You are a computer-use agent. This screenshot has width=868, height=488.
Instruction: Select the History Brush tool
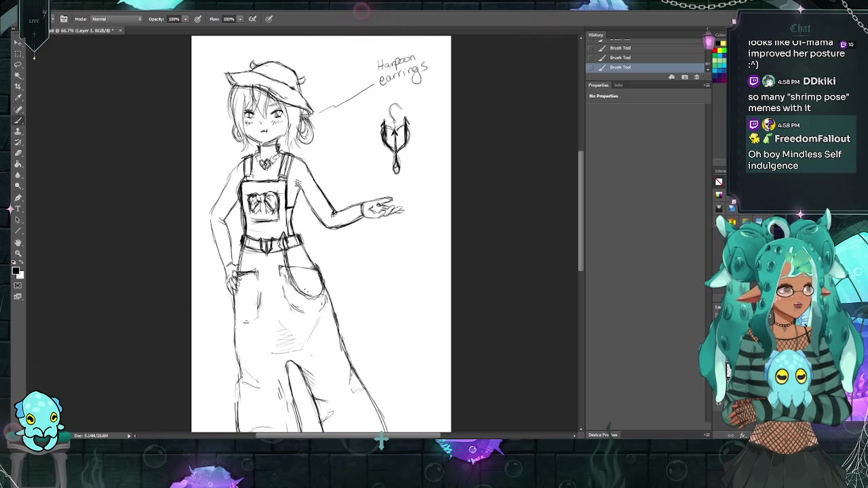click(18, 142)
